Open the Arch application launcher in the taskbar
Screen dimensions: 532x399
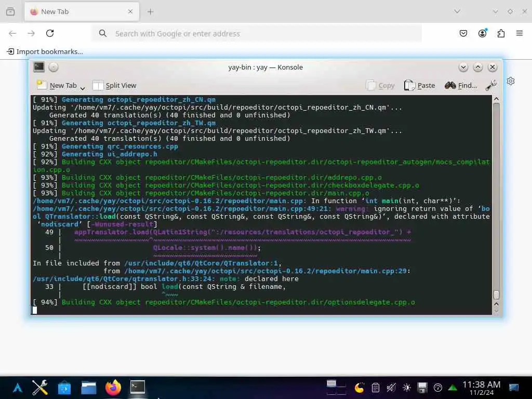click(x=18, y=388)
